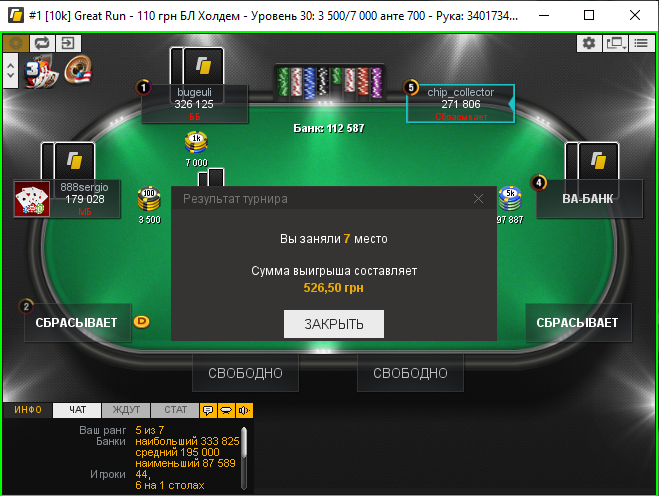Switch to the ЧАТ tab
The image size is (659, 496).
(77, 410)
